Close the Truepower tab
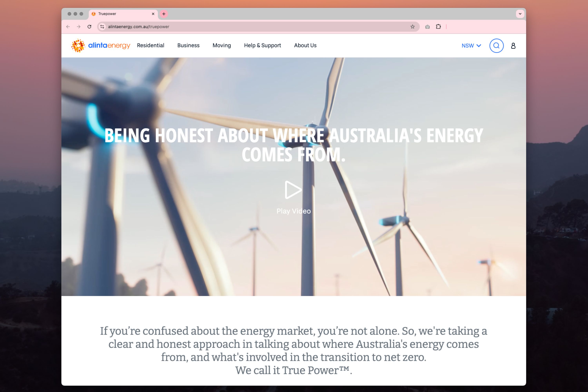Screen dimensions: 588x392 [x=153, y=14]
